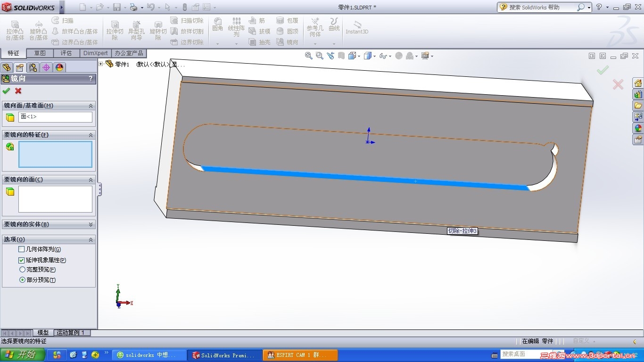Select the 完整预览 radio button
644x362 pixels.
click(x=22, y=270)
